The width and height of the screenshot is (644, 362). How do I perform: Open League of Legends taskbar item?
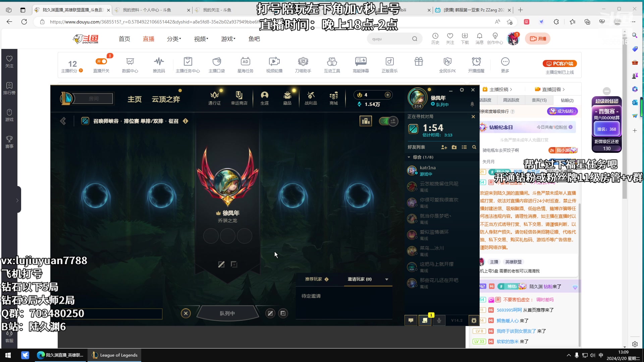(x=115, y=355)
